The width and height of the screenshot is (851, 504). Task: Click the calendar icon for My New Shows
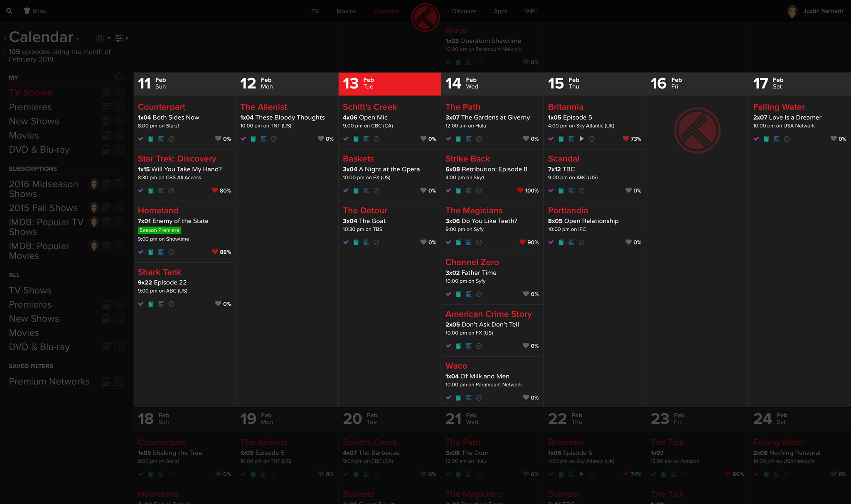tap(106, 121)
